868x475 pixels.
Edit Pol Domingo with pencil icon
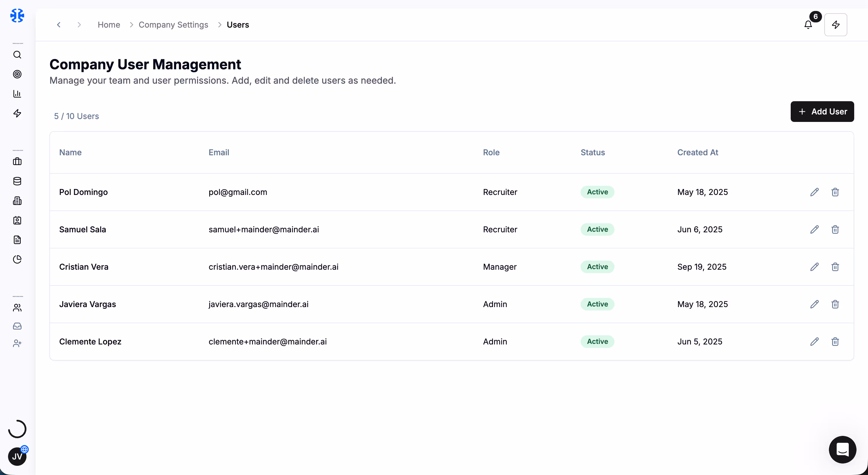pyautogui.click(x=815, y=192)
